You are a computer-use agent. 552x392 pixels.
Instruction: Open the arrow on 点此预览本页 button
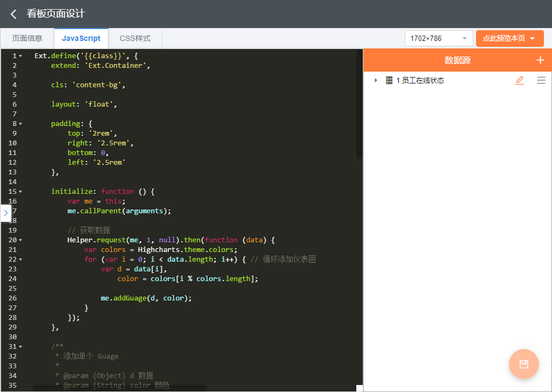click(x=533, y=38)
